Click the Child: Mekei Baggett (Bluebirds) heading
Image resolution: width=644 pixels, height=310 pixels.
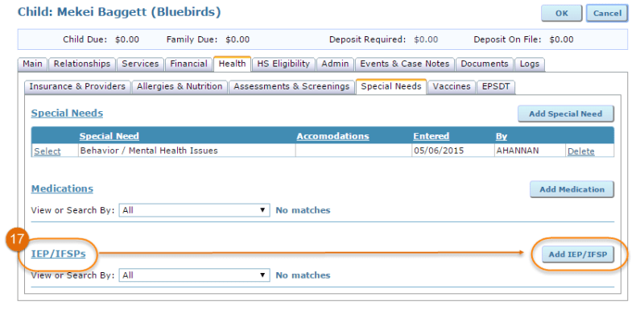tap(119, 12)
